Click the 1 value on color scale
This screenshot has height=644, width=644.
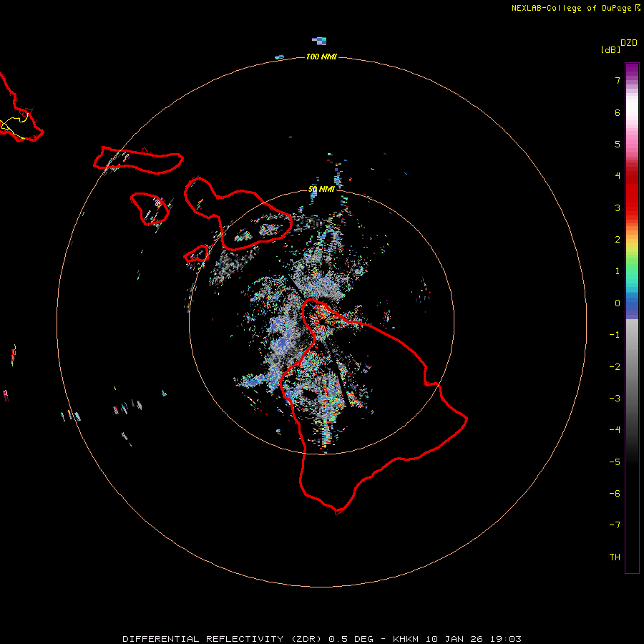pyautogui.click(x=618, y=271)
